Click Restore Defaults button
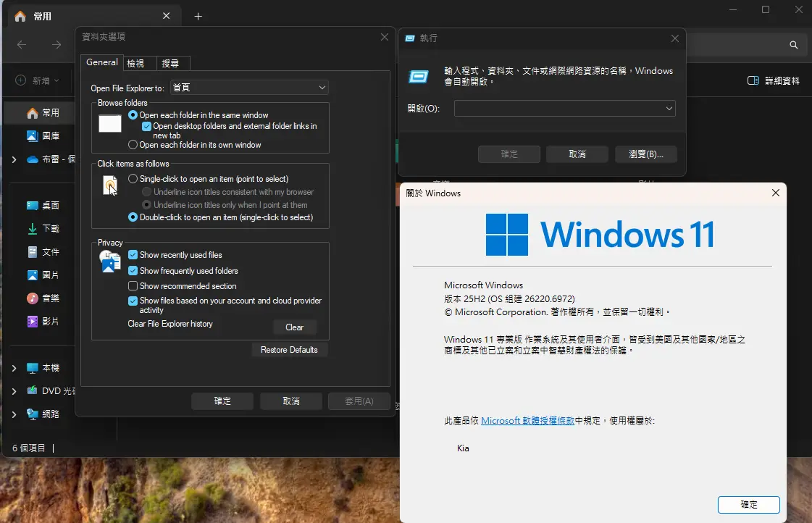812x523 pixels. tap(289, 350)
